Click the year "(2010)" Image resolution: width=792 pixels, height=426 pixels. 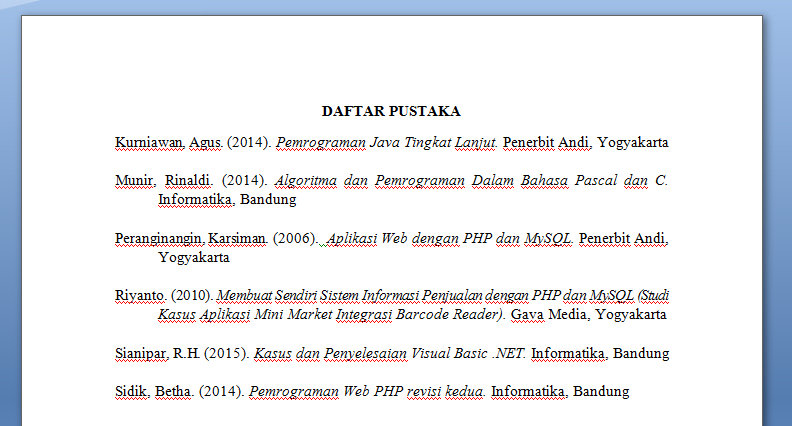pos(192,295)
